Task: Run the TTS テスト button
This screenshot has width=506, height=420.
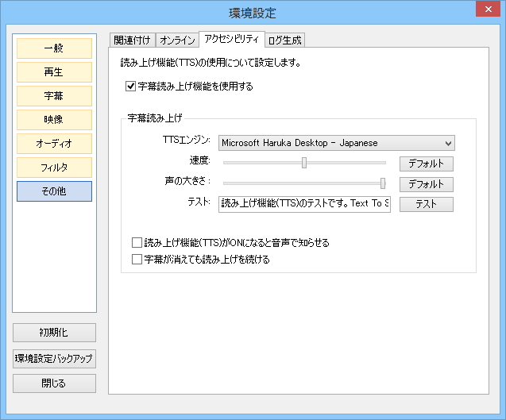Action: (x=427, y=204)
